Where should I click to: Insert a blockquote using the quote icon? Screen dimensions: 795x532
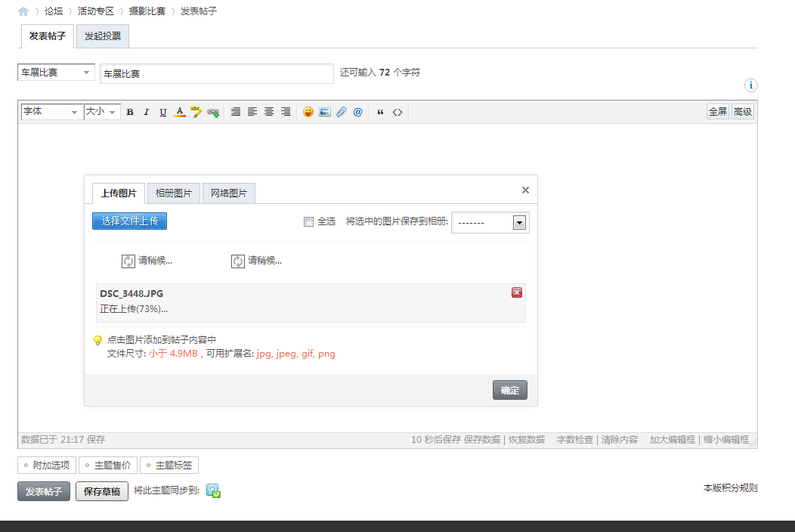pos(382,112)
